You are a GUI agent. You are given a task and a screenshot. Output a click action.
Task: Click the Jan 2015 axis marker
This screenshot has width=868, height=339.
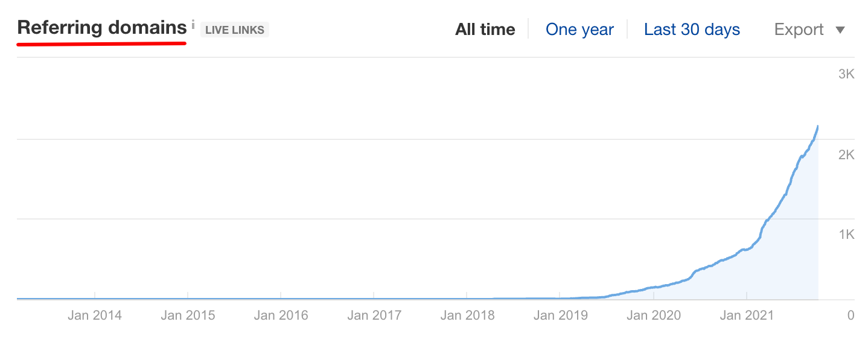[188, 315]
